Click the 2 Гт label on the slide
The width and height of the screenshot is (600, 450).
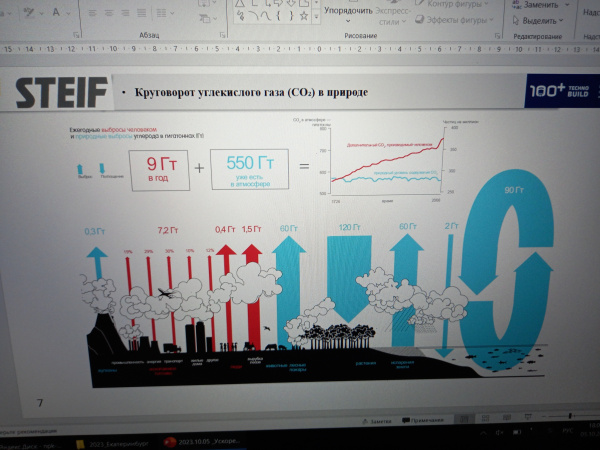[x=451, y=226]
